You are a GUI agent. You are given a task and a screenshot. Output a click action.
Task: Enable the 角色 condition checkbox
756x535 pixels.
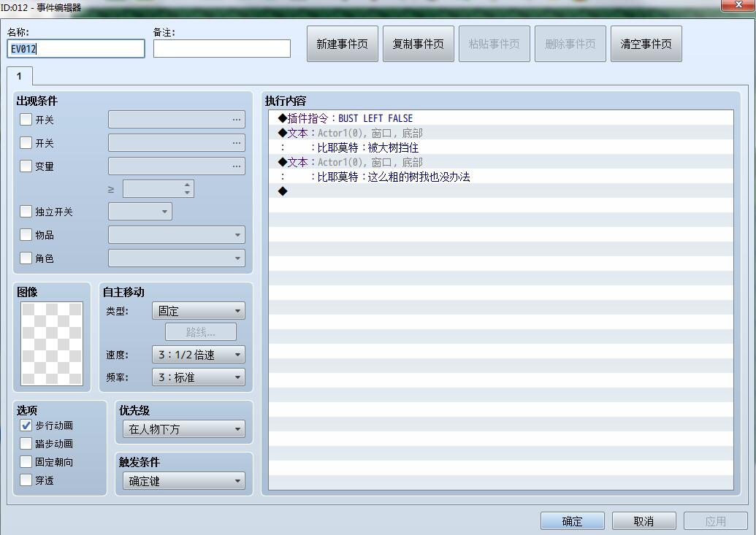click(26, 258)
